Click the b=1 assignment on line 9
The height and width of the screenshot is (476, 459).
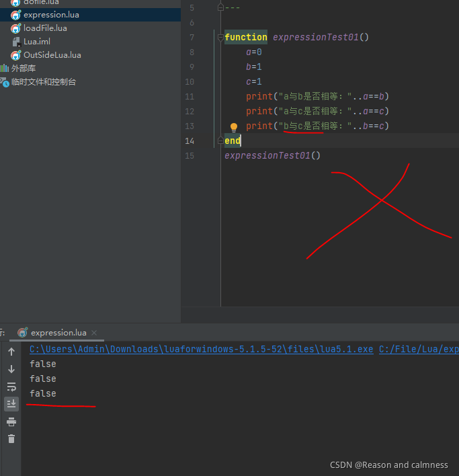pyautogui.click(x=254, y=67)
